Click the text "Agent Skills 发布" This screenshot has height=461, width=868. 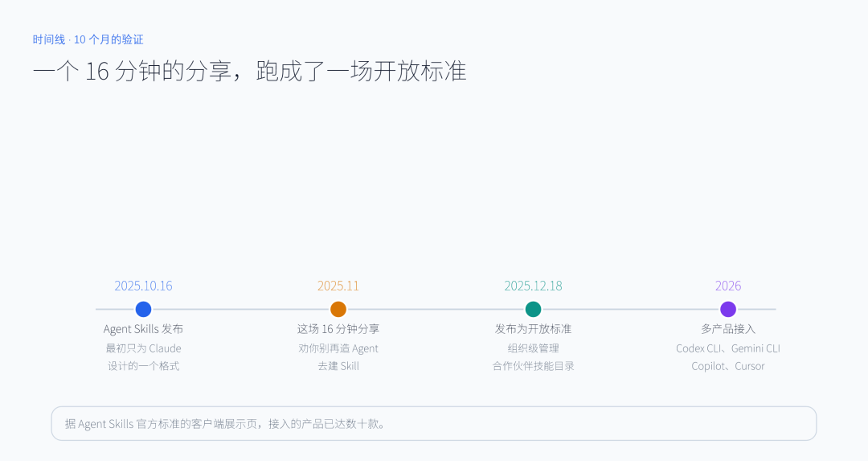[143, 329]
